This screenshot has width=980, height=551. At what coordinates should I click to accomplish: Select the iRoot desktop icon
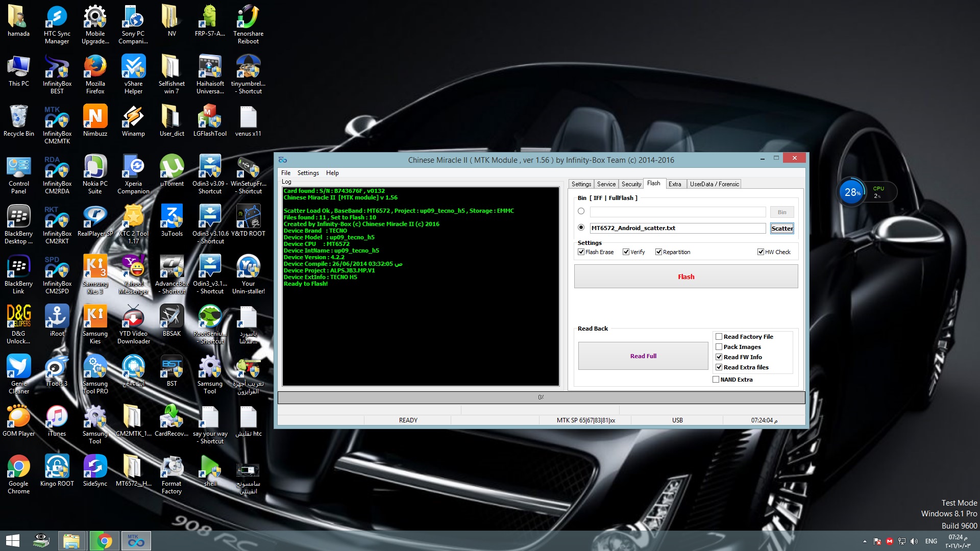pos(57,321)
